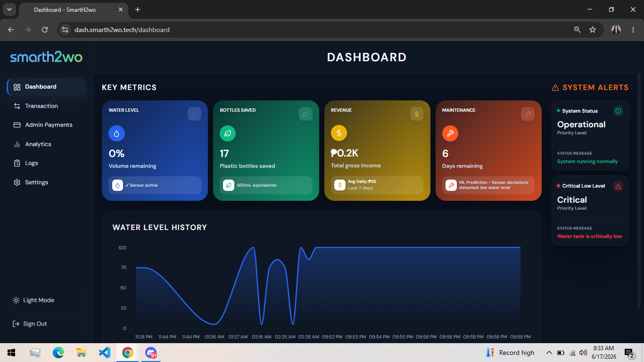The image size is (644, 362).
Task: Open the Logs page
Action: pos(47,163)
